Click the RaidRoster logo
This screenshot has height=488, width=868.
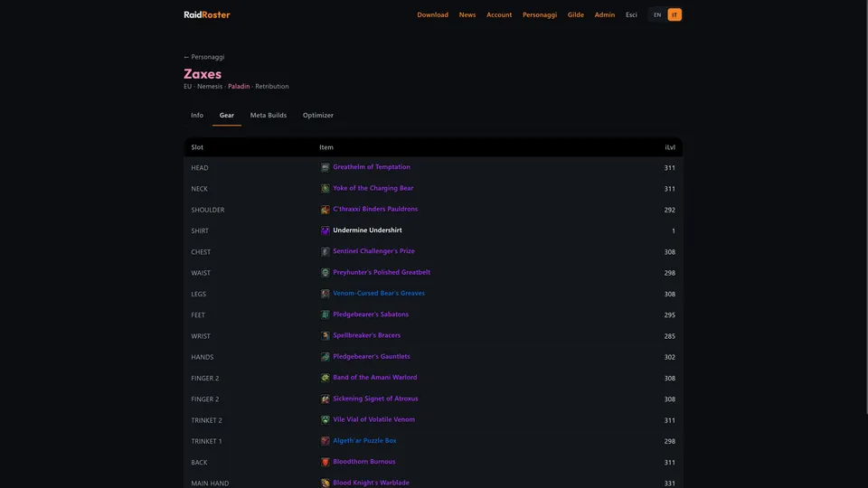(206, 15)
